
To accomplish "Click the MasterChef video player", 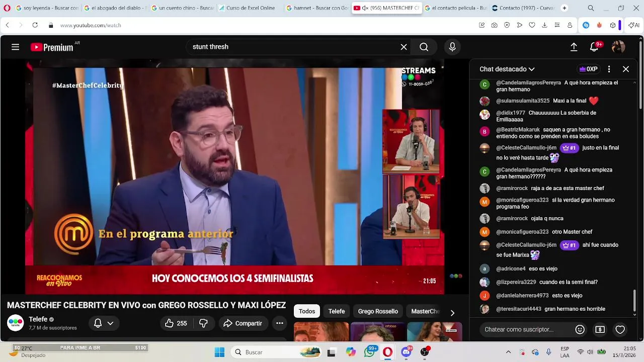I will coord(234,176).
